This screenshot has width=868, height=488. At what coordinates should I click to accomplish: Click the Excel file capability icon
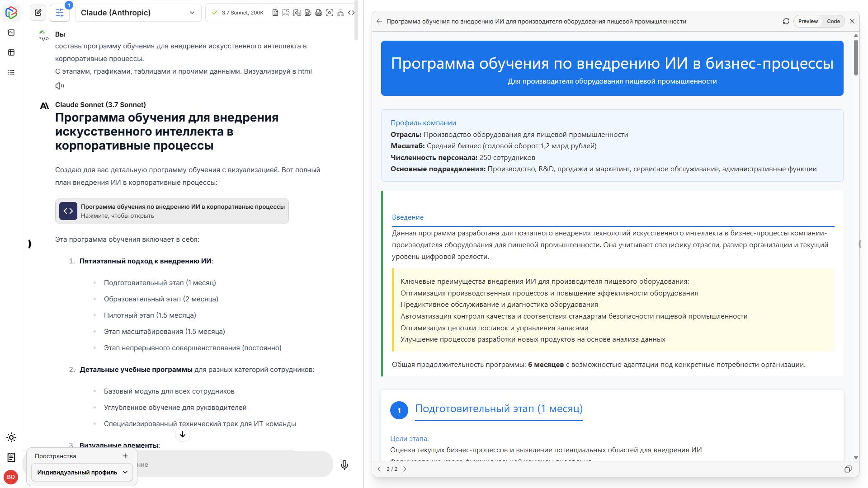pyautogui.click(x=297, y=13)
